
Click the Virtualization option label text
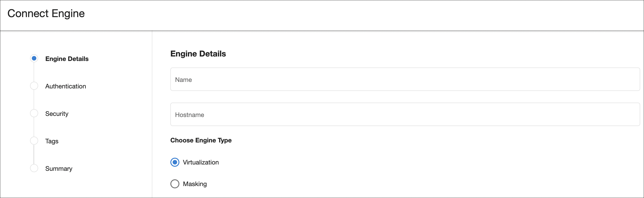(201, 162)
